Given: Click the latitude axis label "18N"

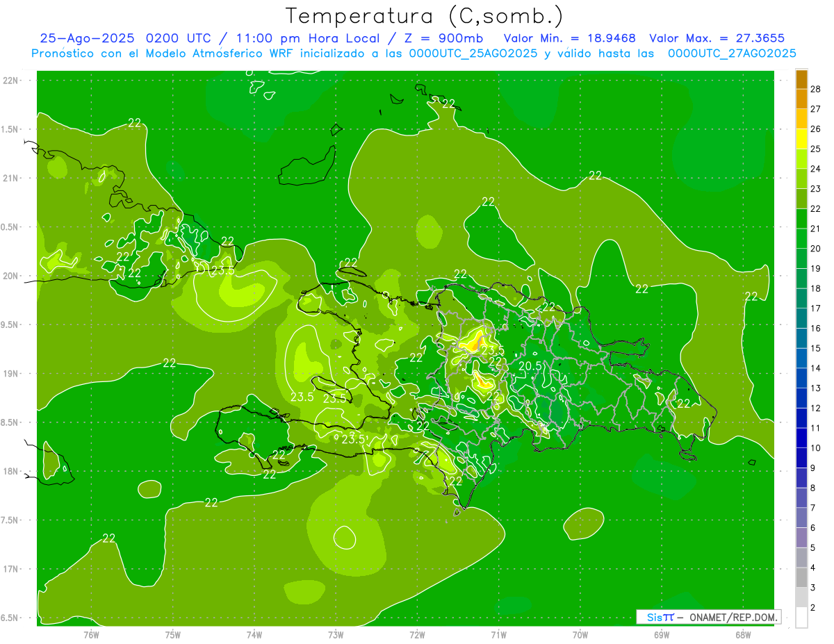Looking at the screenshot, I should [11, 471].
